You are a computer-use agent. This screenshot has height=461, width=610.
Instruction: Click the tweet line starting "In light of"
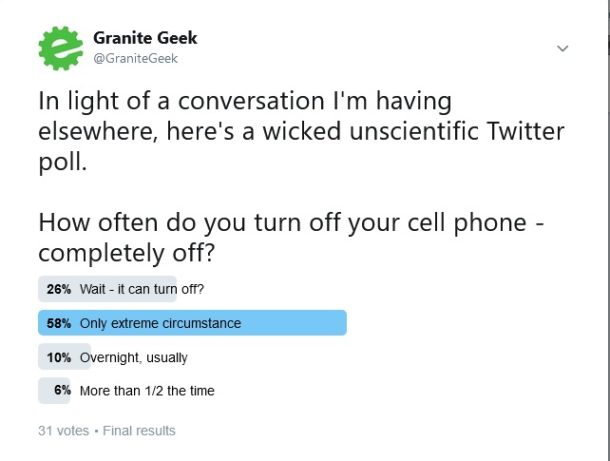tap(245, 103)
